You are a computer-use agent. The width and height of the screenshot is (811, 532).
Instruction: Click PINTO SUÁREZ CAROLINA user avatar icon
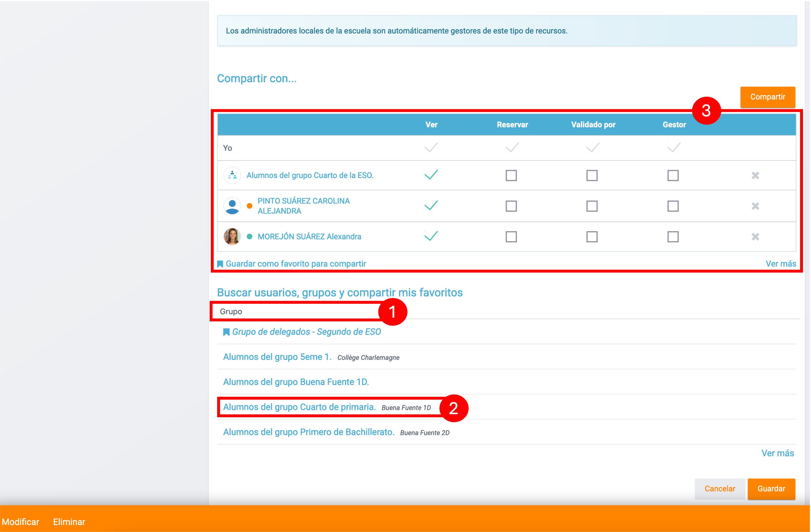pos(232,206)
